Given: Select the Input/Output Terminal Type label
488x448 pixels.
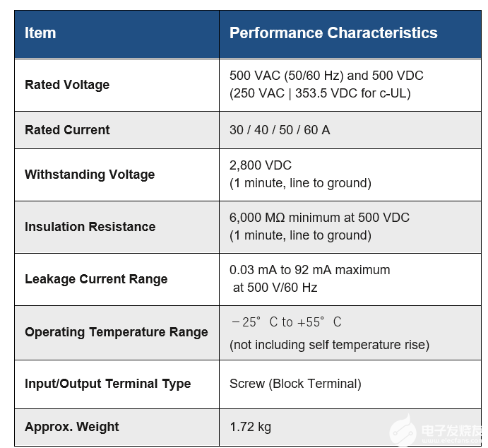Looking at the screenshot, I should [107, 384].
